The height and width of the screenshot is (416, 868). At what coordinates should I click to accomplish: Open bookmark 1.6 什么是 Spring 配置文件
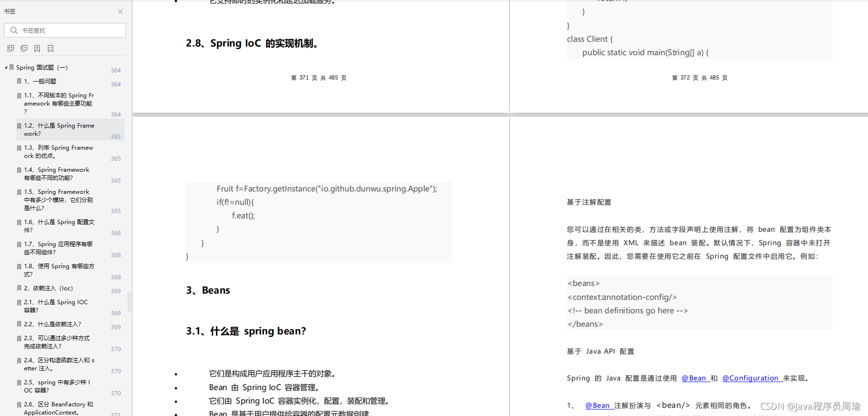[59, 226]
